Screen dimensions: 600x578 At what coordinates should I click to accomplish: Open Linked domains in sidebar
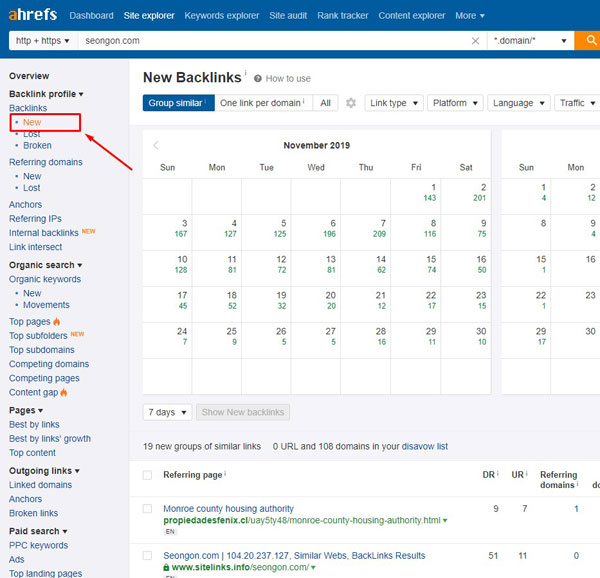click(x=41, y=485)
